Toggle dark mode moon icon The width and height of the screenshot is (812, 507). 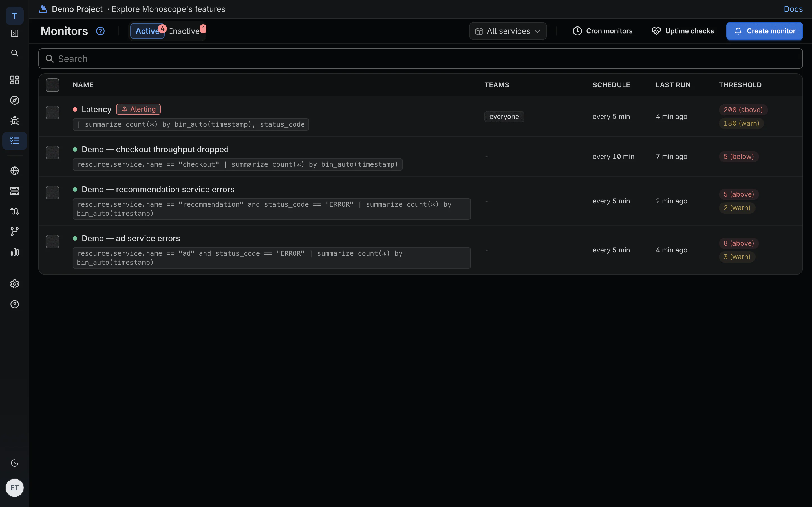(14, 463)
